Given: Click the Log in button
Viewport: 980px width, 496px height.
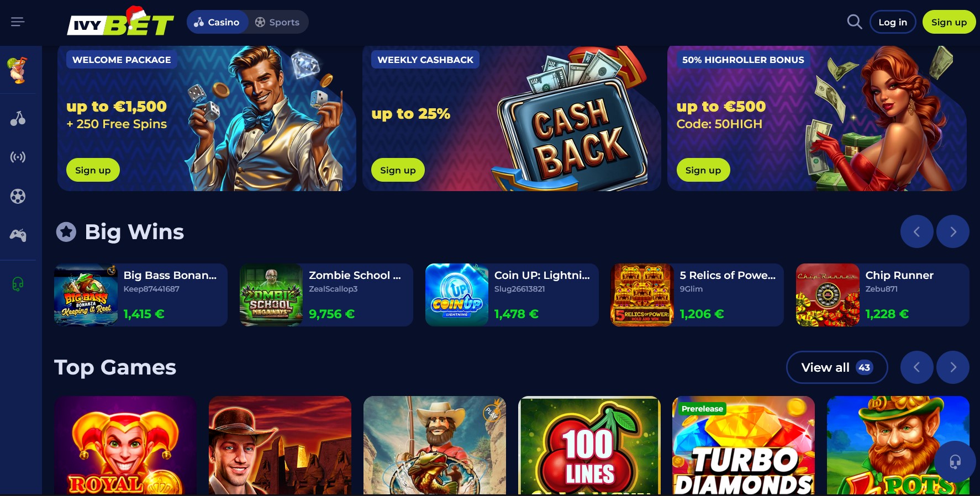Looking at the screenshot, I should [893, 22].
